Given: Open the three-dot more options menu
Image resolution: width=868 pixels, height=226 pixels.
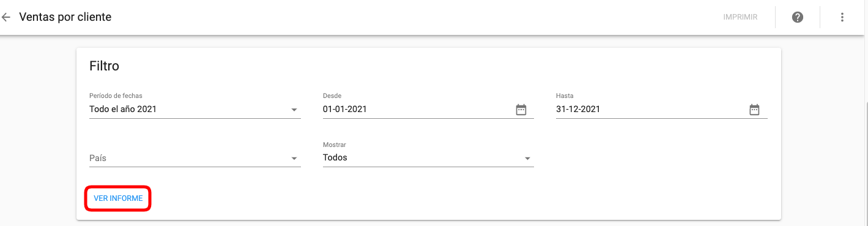Looking at the screenshot, I should click(x=842, y=17).
